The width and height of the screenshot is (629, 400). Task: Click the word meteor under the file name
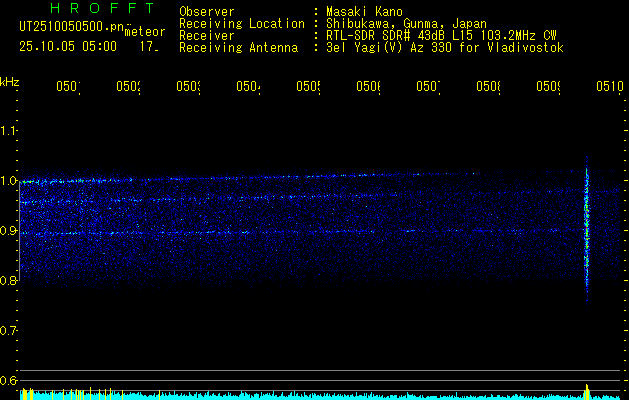click(x=145, y=32)
